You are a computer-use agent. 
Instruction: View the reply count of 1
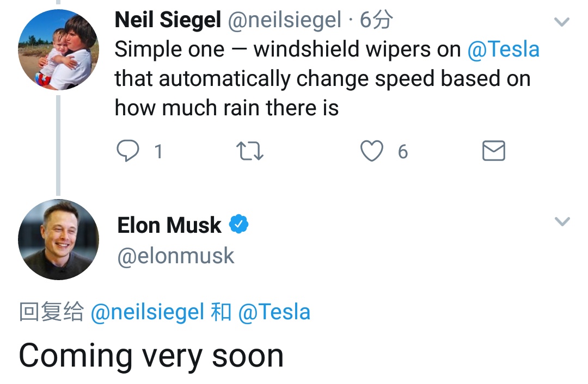[x=158, y=152]
